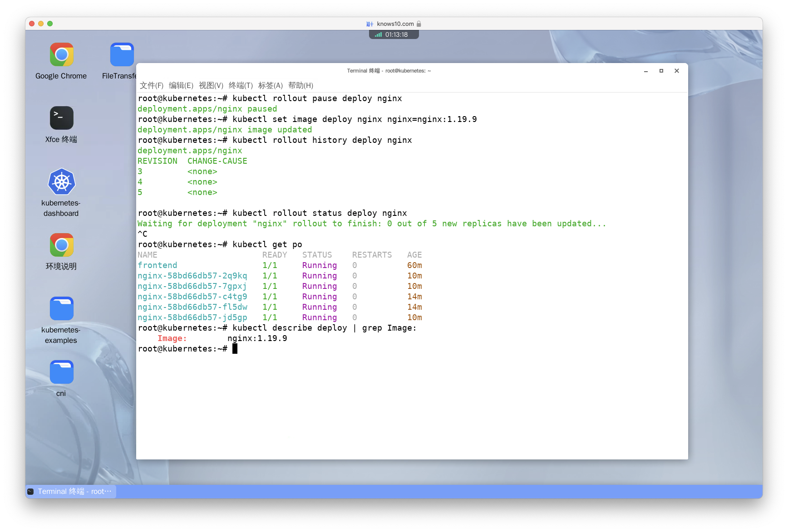Click the CHANGE-CAUSE column header text
The width and height of the screenshot is (788, 532).
point(217,161)
